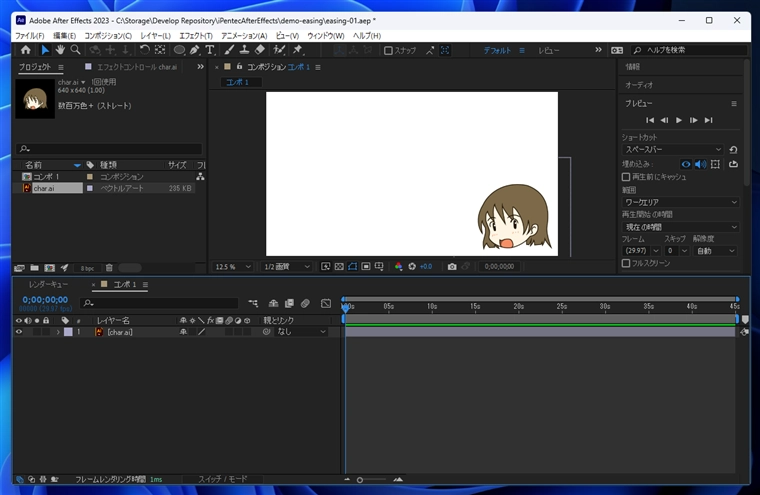This screenshot has height=495, width=760.
Task: Click the composition mini-flowchart icon in timeline
Action: (253, 303)
